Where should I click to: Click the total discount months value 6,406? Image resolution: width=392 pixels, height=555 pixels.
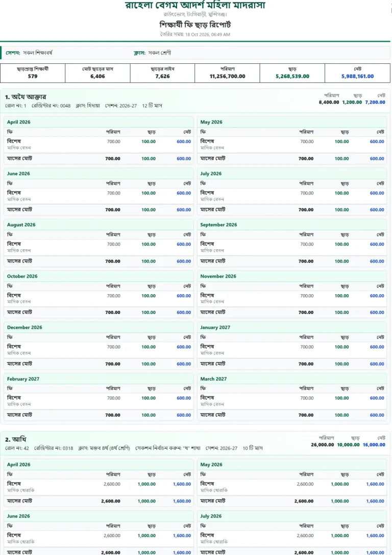point(97,76)
